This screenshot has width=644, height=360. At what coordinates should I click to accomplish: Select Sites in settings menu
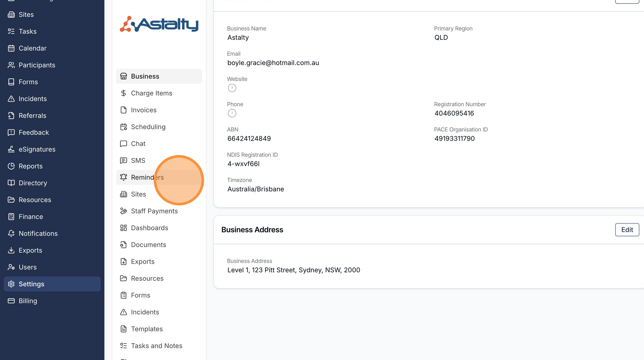pos(159,194)
